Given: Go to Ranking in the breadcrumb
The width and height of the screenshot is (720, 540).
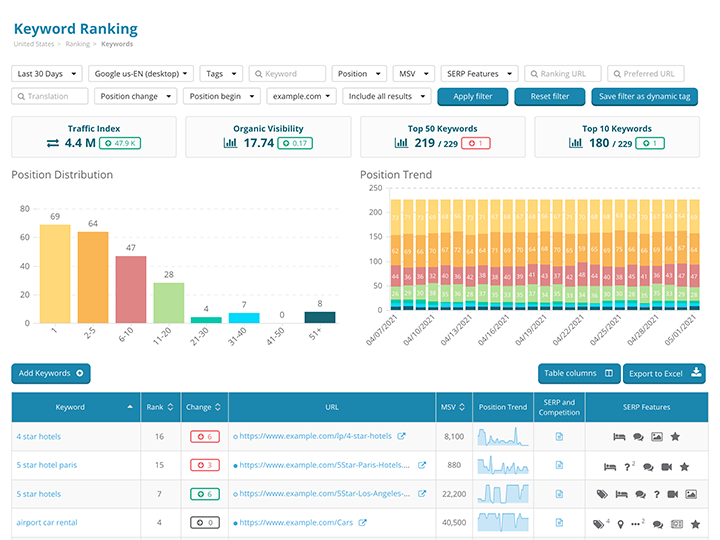Looking at the screenshot, I should [x=79, y=44].
